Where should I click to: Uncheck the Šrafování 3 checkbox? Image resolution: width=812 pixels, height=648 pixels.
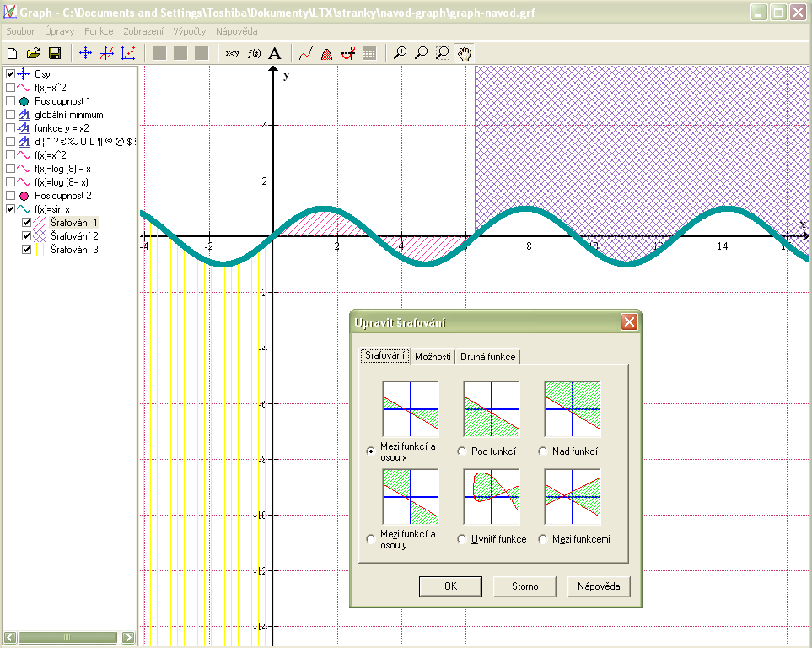26,250
